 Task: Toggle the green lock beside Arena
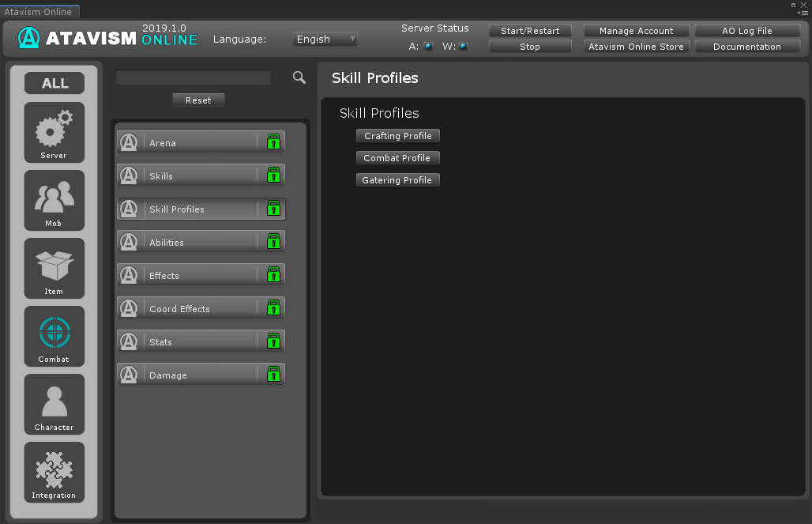pos(273,142)
